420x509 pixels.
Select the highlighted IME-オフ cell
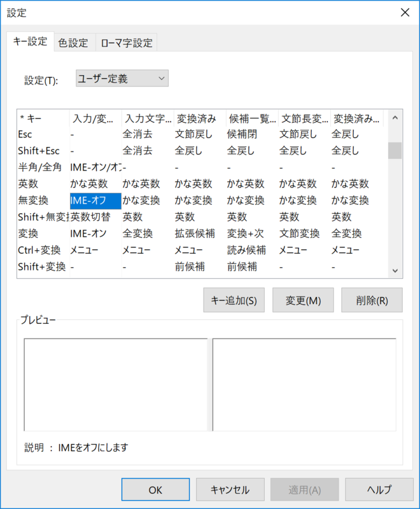[95, 200]
